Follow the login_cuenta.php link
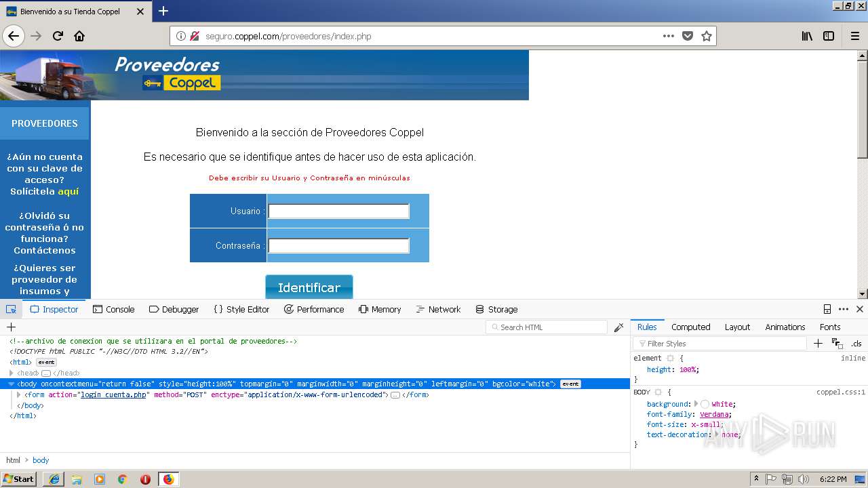Viewport: 868px width, 488px height. coord(113,394)
